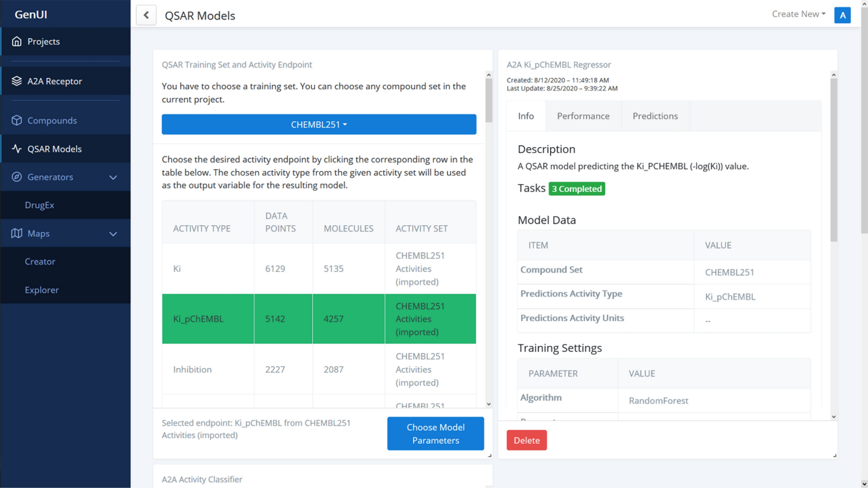Click the cube icon beside Compounds

[x=17, y=120]
